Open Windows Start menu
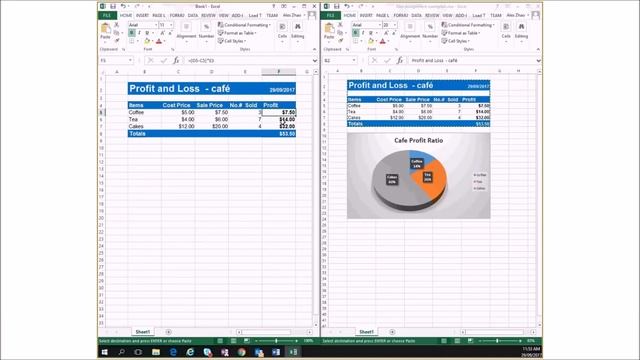The width and height of the screenshot is (640, 360). click(x=104, y=352)
